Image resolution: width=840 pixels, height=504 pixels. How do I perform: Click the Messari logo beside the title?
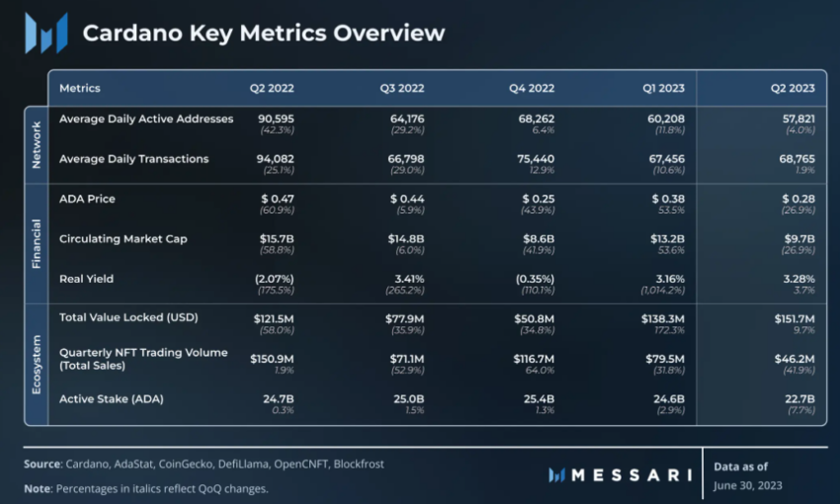coord(46,34)
